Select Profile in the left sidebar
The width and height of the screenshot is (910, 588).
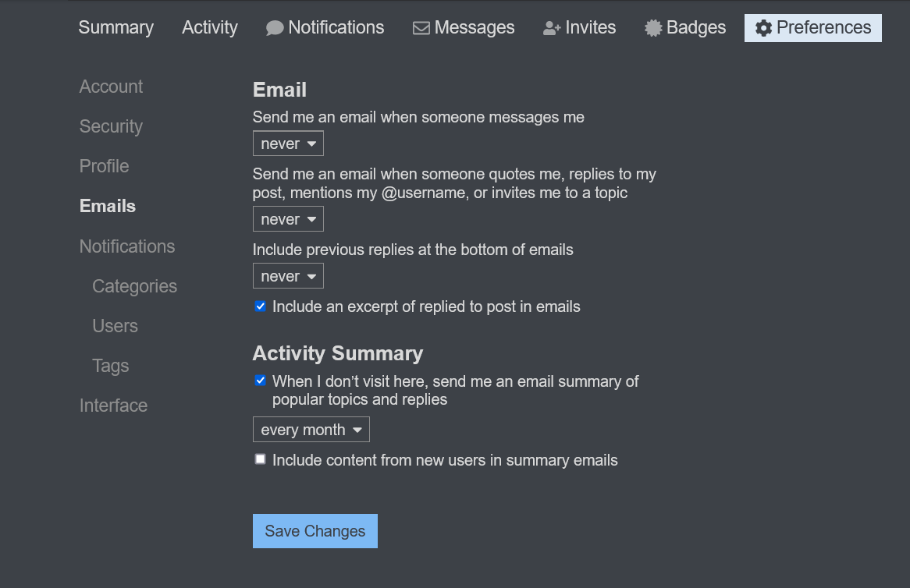click(x=104, y=166)
